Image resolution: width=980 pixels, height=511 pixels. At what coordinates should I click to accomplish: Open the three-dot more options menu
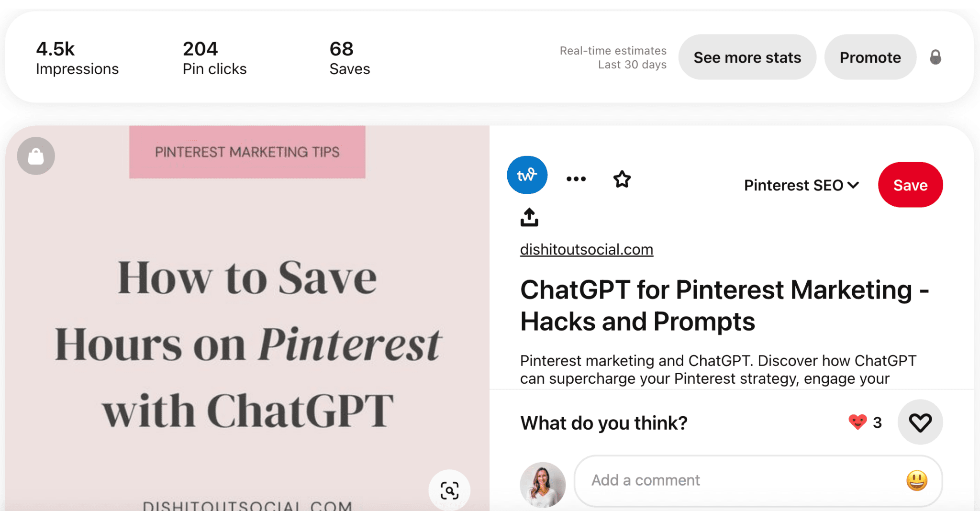click(x=576, y=178)
